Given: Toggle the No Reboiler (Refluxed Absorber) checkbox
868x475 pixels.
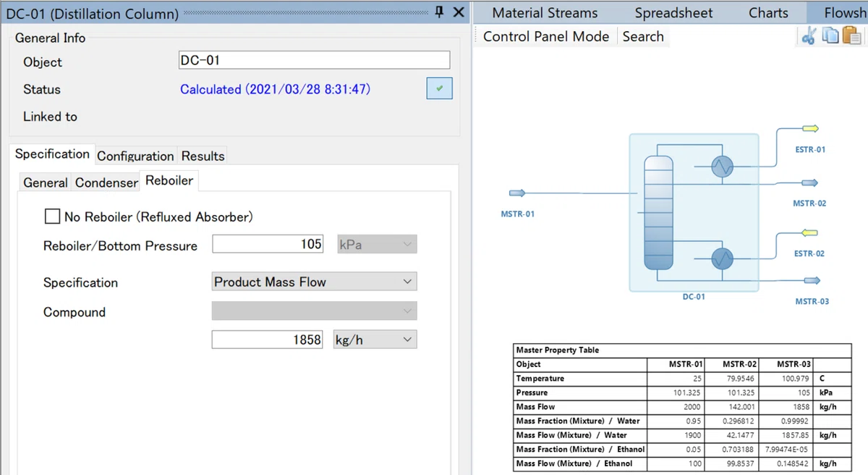Looking at the screenshot, I should (52, 217).
